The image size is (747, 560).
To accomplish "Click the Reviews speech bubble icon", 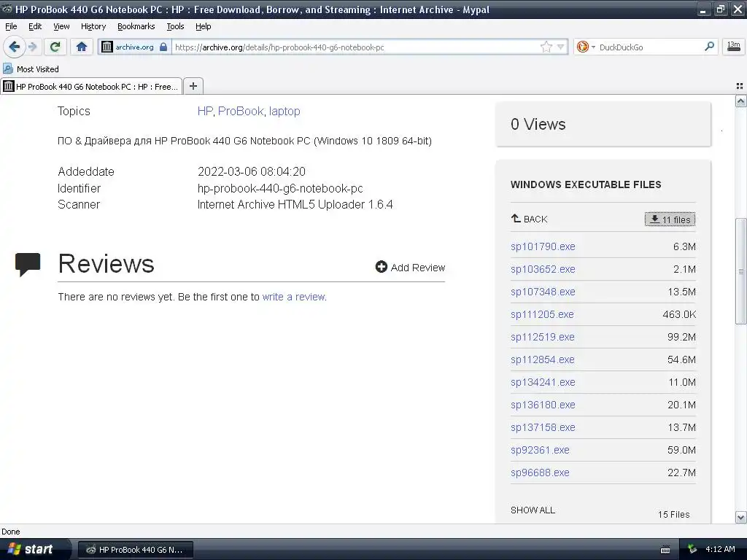I will coord(28,264).
